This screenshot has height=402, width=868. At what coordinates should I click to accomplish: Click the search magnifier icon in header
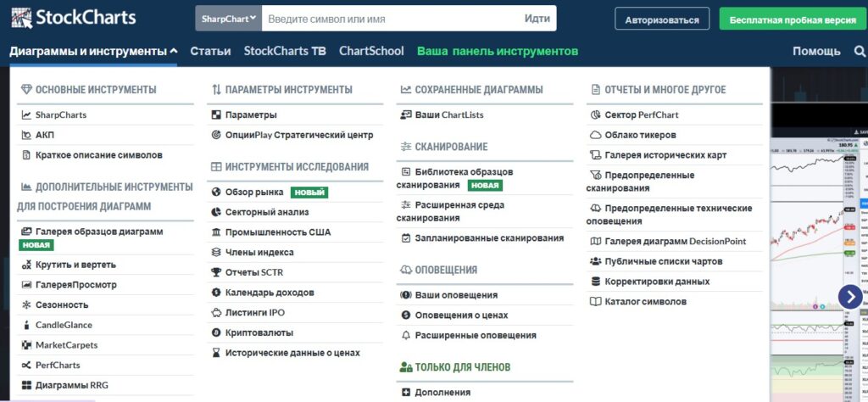(860, 52)
